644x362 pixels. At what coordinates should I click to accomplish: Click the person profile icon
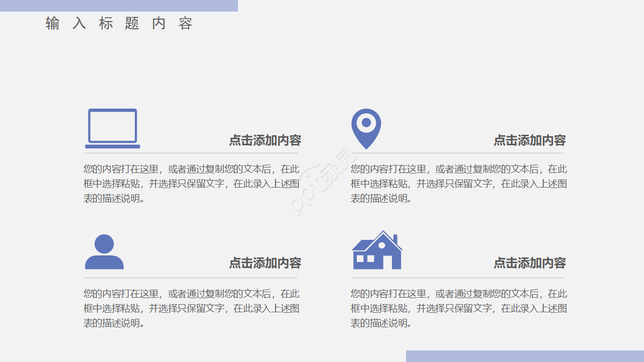104,251
